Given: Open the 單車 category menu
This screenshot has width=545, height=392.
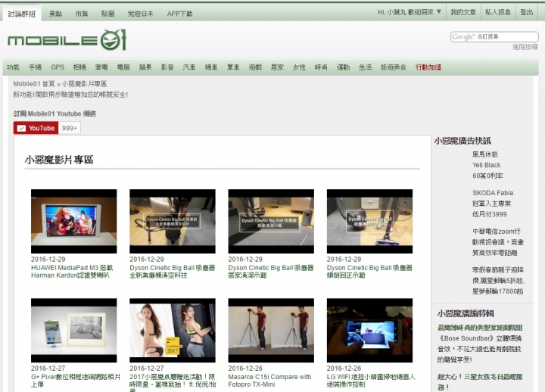Looking at the screenshot, I should [x=233, y=67].
